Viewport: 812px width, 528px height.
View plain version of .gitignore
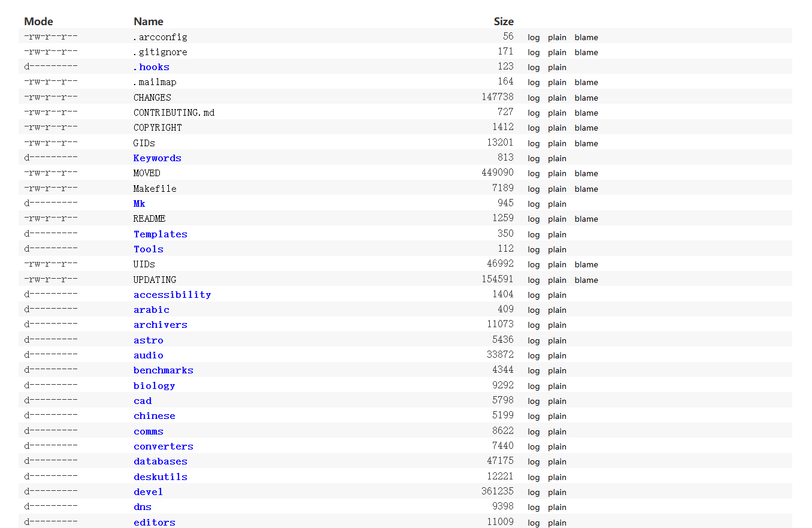[x=557, y=52]
